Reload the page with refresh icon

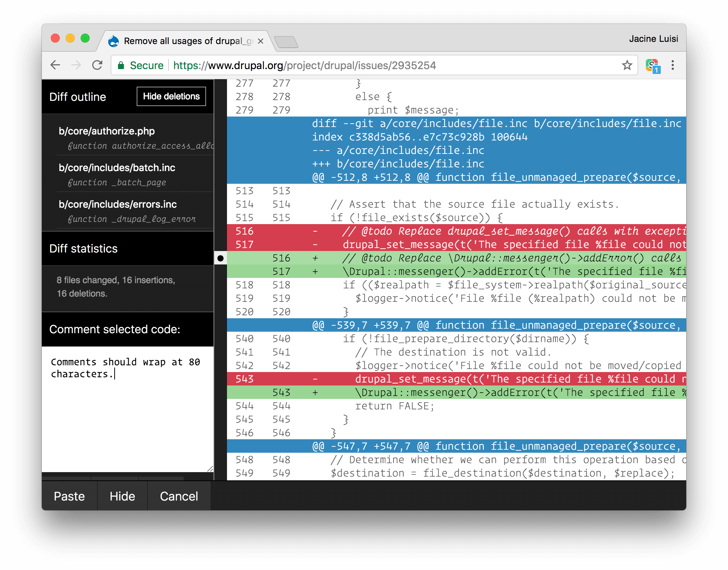click(97, 65)
